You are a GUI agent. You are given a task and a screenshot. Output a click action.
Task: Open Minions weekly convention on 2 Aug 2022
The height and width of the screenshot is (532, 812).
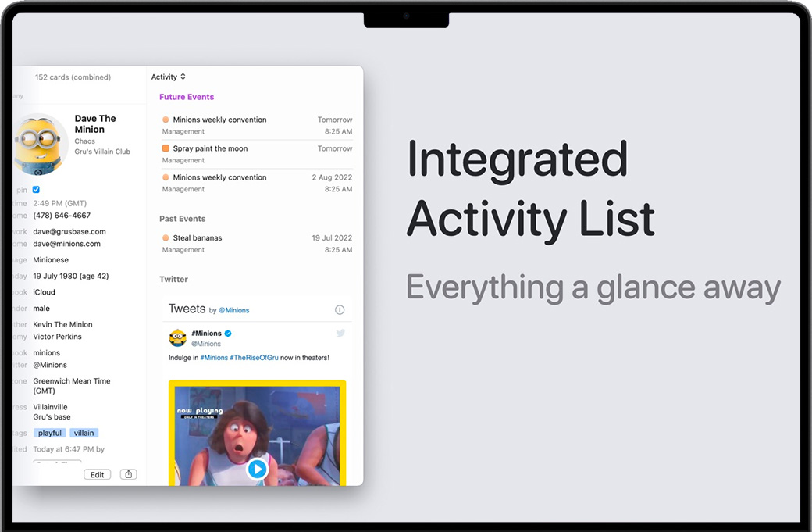click(258, 183)
